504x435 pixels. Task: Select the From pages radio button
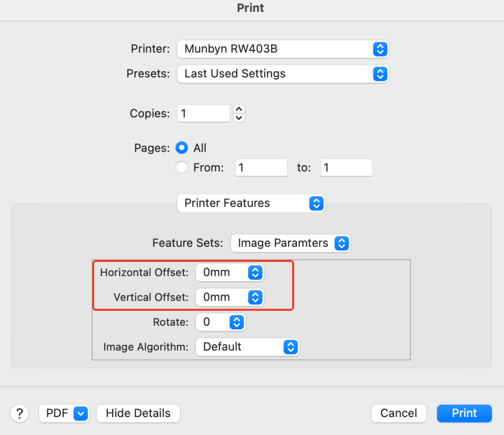[x=181, y=167]
